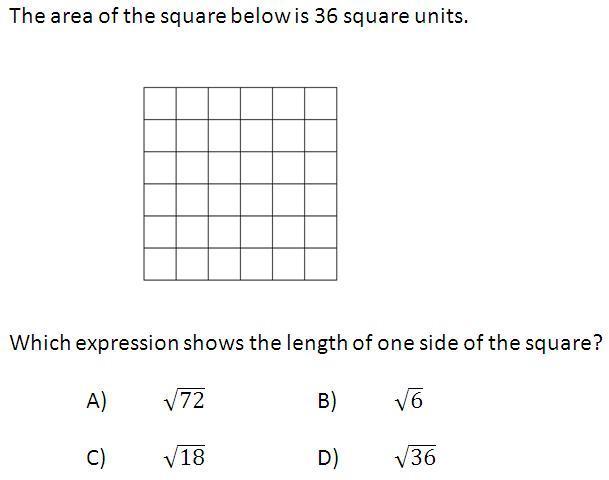This screenshot has width=609, height=480.
Task: Choose the answer choice D) label
Action: pyautogui.click(x=328, y=458)
